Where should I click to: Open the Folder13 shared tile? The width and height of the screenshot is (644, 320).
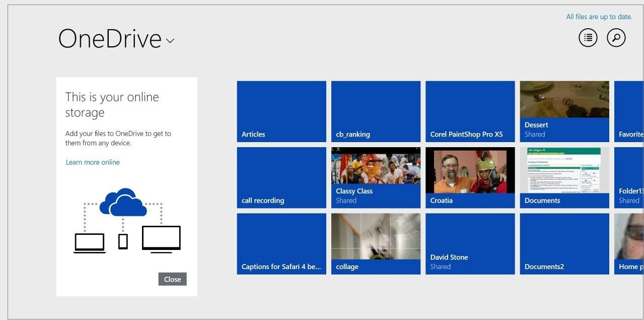pyautogui.click(x=629, y=177)
